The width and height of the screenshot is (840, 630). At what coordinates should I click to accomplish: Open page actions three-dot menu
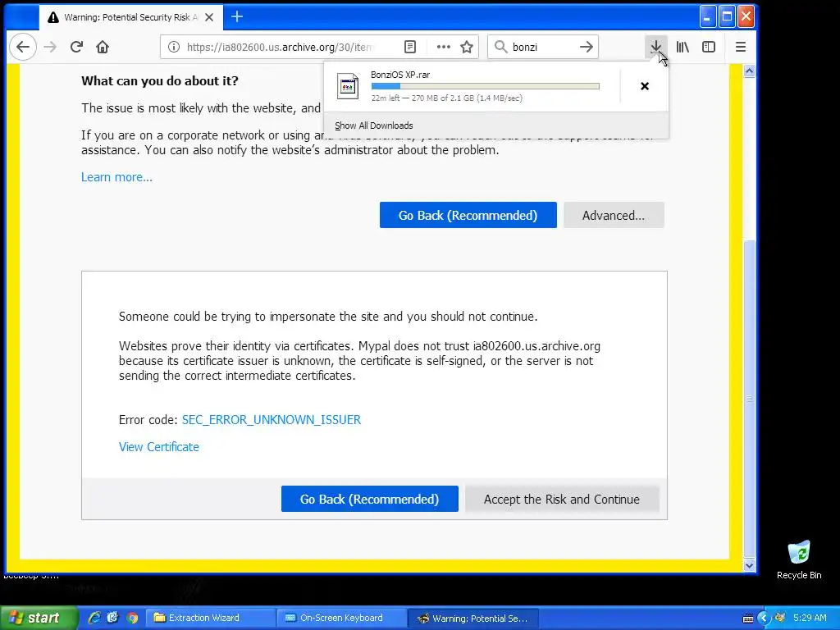click(443, 47)
